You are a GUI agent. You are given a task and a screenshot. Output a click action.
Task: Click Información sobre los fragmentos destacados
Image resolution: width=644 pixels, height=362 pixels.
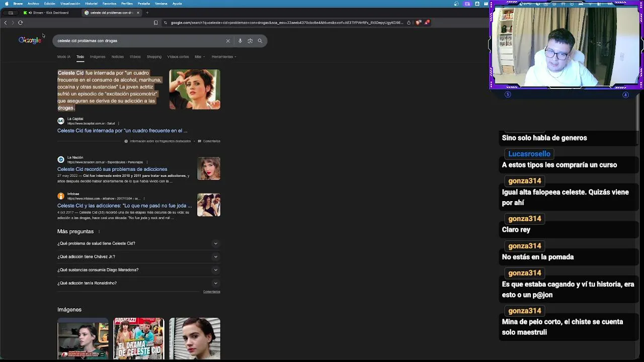point(160,141)
